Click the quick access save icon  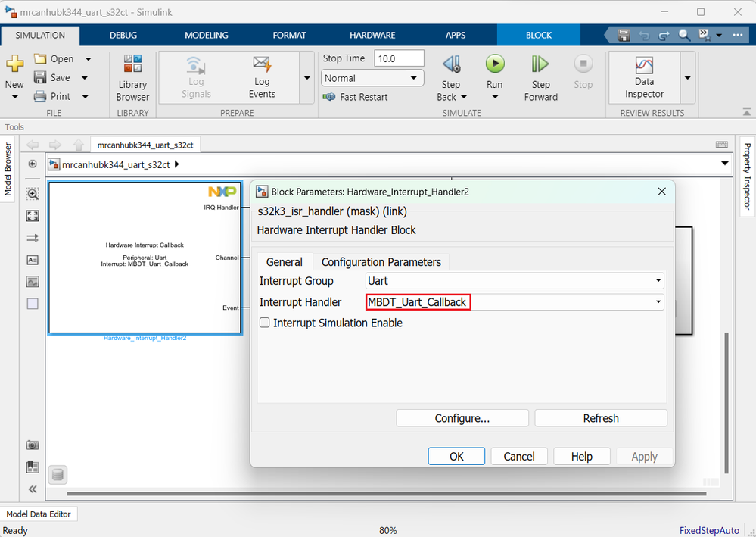point(624,36)
